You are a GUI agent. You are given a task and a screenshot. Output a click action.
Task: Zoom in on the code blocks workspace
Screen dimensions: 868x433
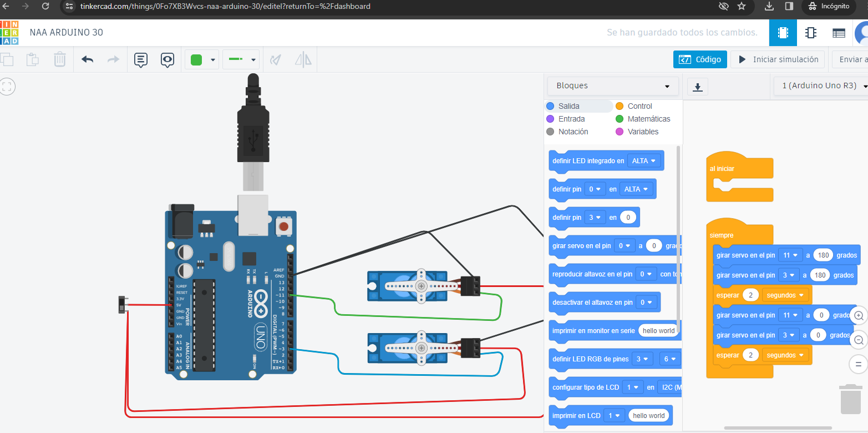point(859,315)
